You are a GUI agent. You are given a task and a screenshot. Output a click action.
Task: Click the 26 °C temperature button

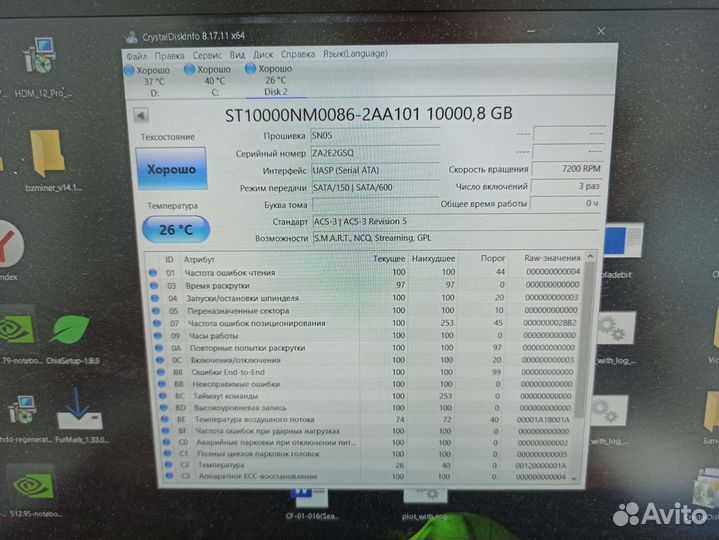tap(176, 229)
